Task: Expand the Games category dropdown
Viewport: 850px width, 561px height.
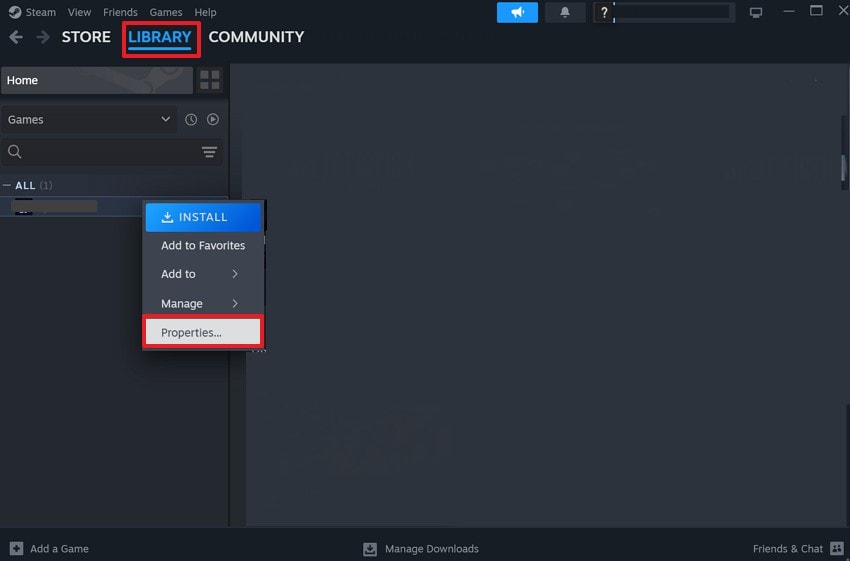Action: click(89, 119)
